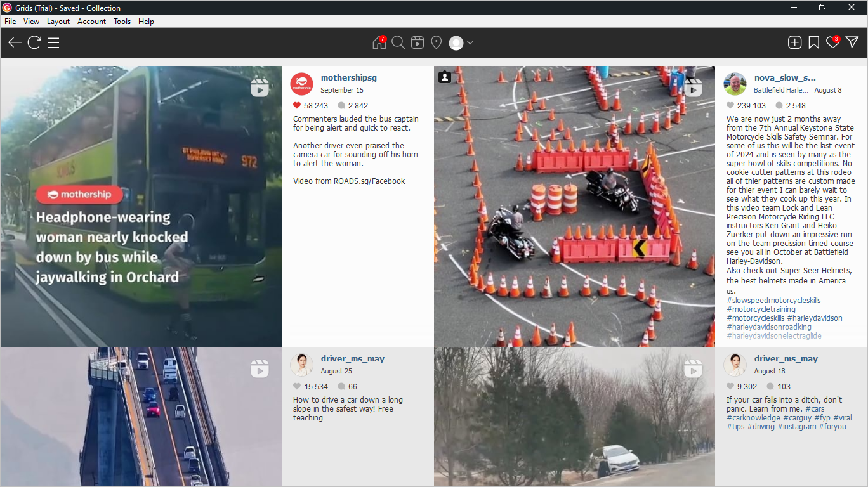868x487 pixels.
Task: Click the profile avatar in the toolbar
Action: 456,43
